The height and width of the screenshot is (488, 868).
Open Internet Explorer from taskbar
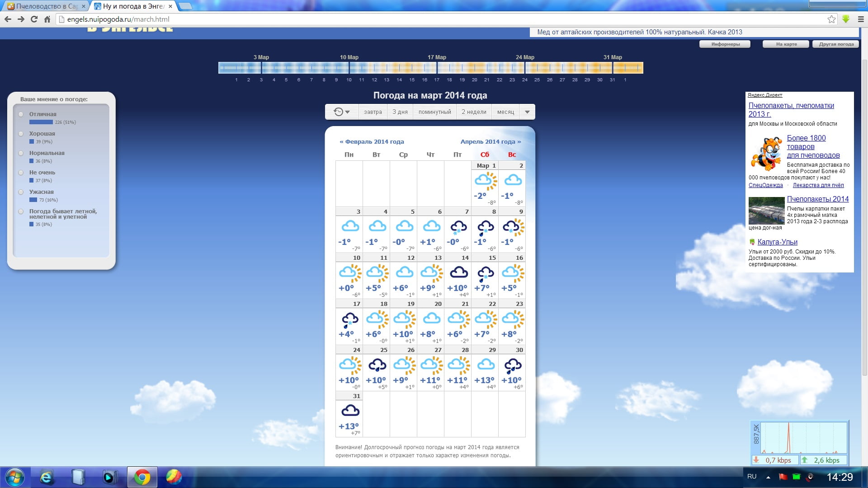[46, 477]
